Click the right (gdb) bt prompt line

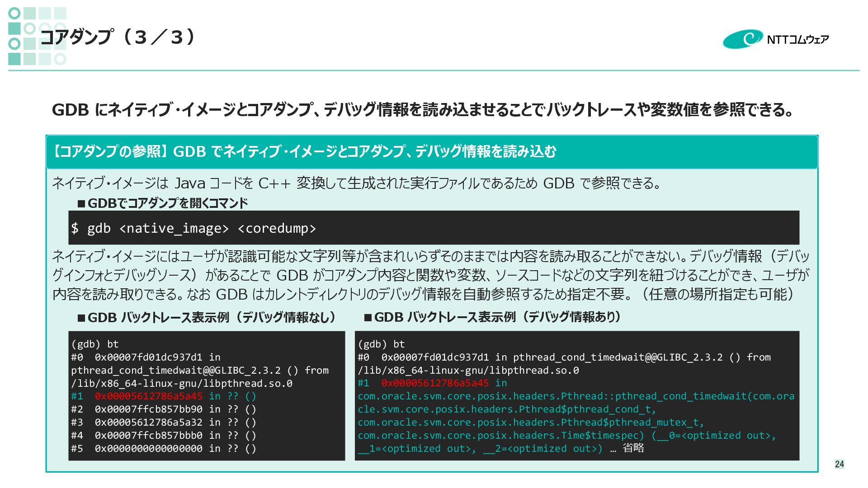click(x=381, y=344)
